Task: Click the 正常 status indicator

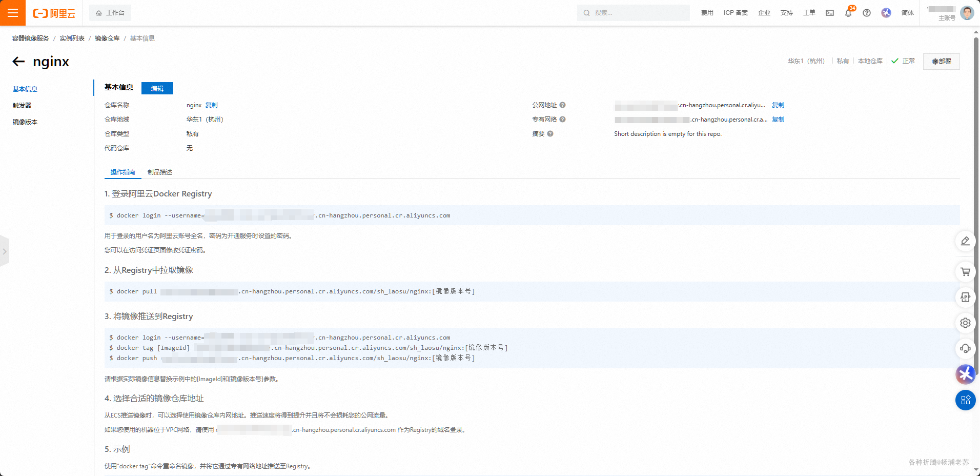Action: point(903,61)
